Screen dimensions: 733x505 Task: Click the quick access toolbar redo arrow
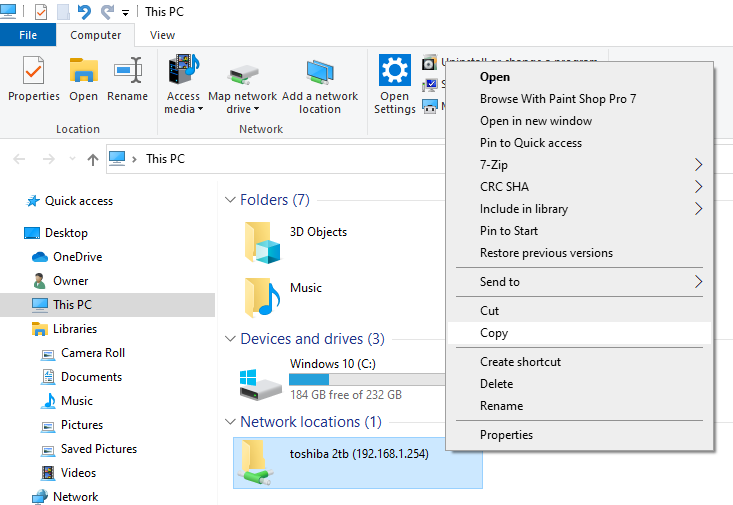[x=108, y=12]
